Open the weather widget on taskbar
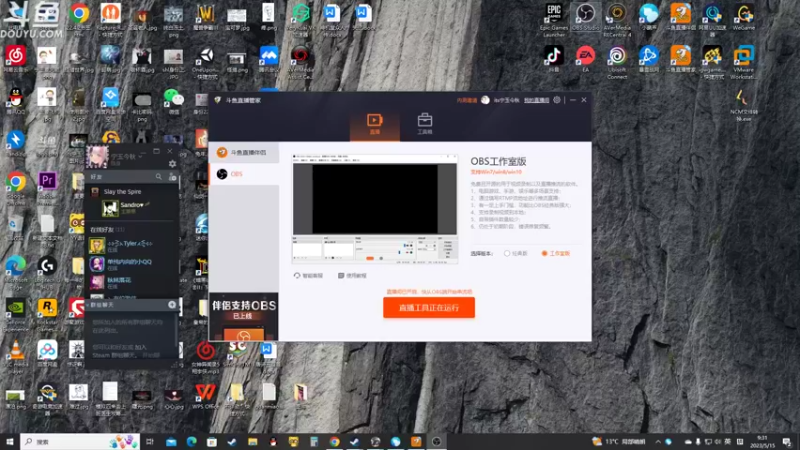 tap(618, 441)
